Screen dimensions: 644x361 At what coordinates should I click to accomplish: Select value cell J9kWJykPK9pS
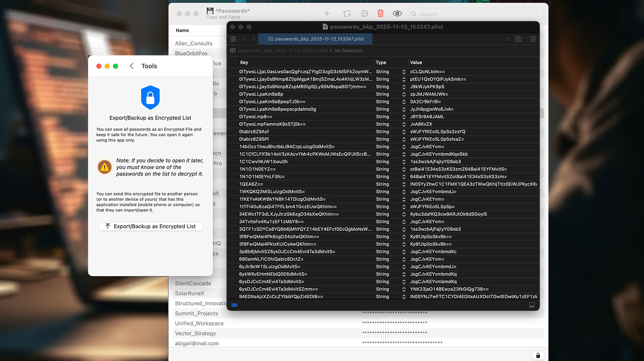click(x=427, y=87)
